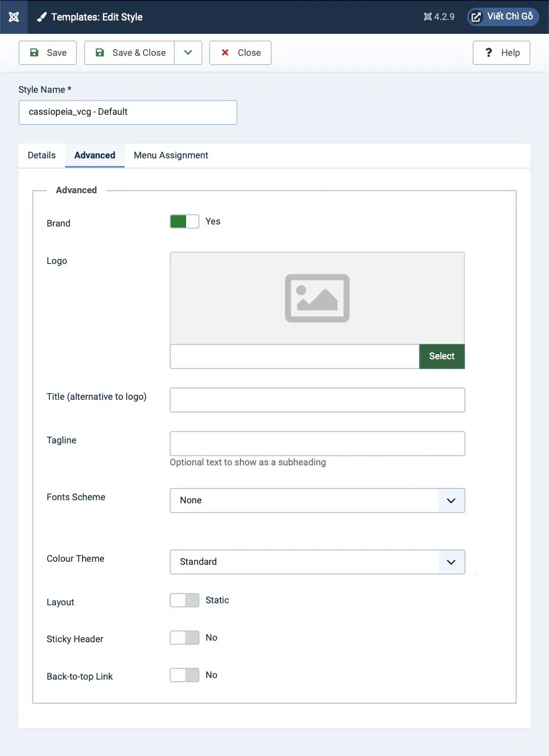Screen dimensions: 549x756
Task: Open site preview via external link icon
Action: 476,17
